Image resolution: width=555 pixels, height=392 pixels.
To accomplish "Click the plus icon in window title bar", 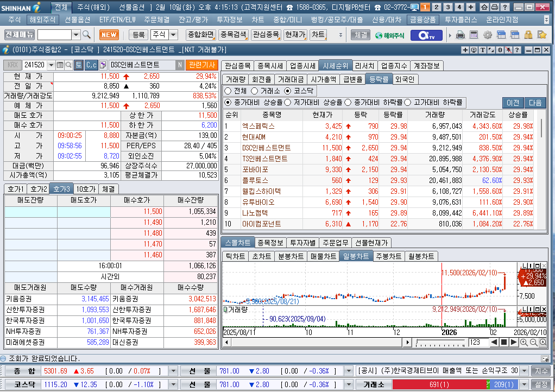I will 465,50.
